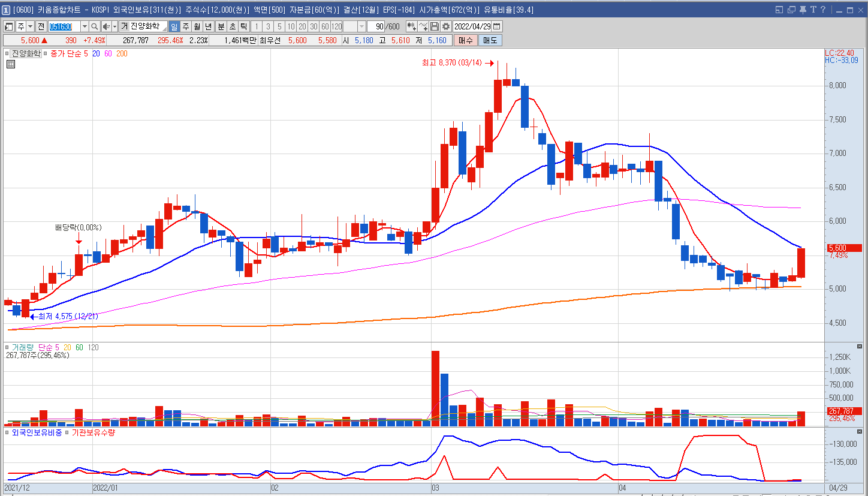Choose the 60 interval button
The height and width of the screenshot is (496, 868).
(325, 26)
